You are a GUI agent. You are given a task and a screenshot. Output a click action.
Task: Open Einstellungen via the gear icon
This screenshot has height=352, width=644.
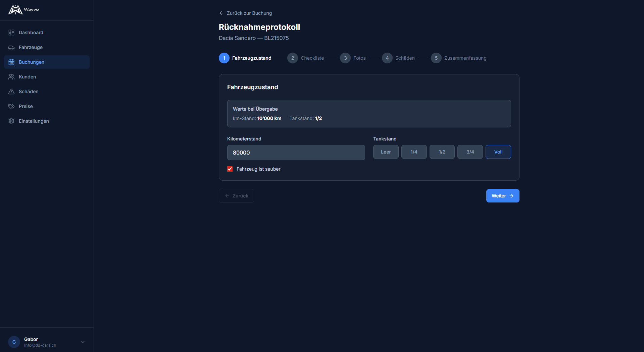point(11,121)
